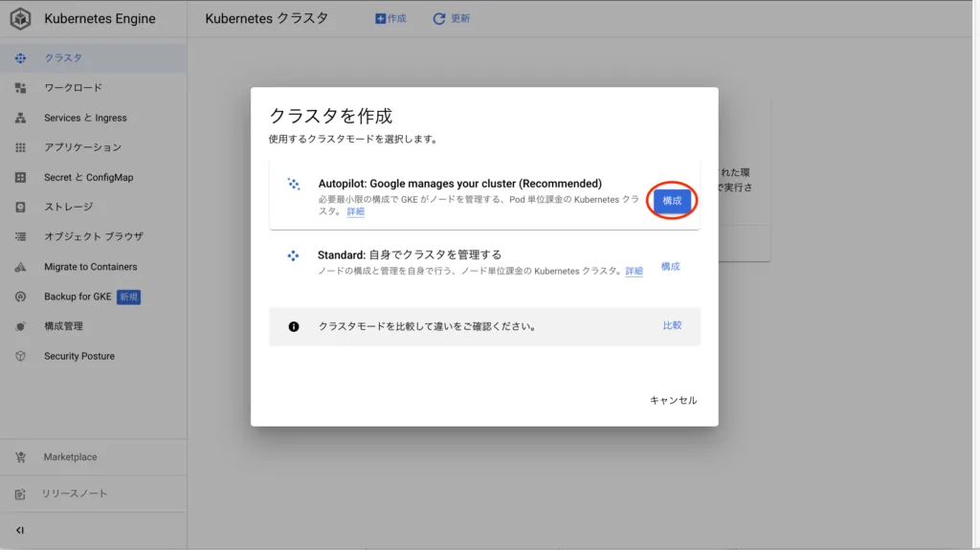Image resolution: width=980 pixels, height=550 pixels.
Task: Collapse the sidebar with the arrow icon
Action: click(x=20, y=530)
